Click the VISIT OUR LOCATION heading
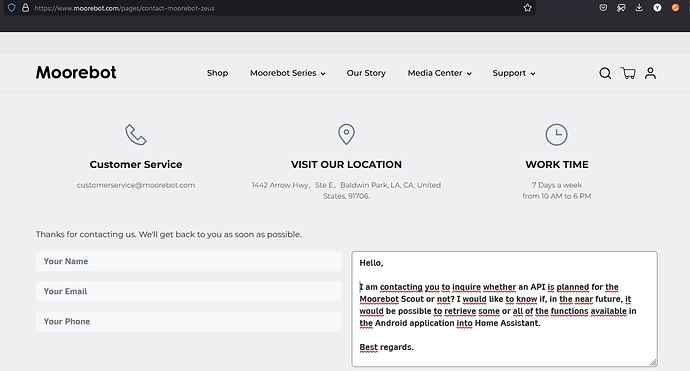 click(x=346, y=165)
